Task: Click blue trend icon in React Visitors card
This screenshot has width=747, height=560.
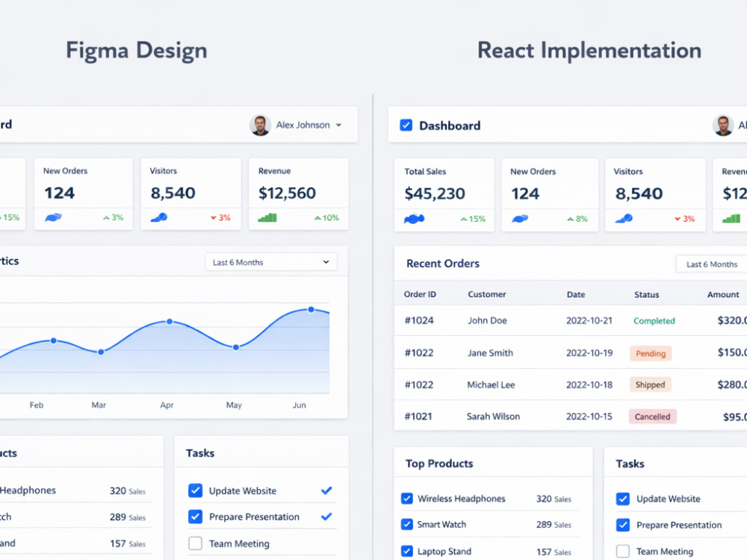Action: (624, 219)
